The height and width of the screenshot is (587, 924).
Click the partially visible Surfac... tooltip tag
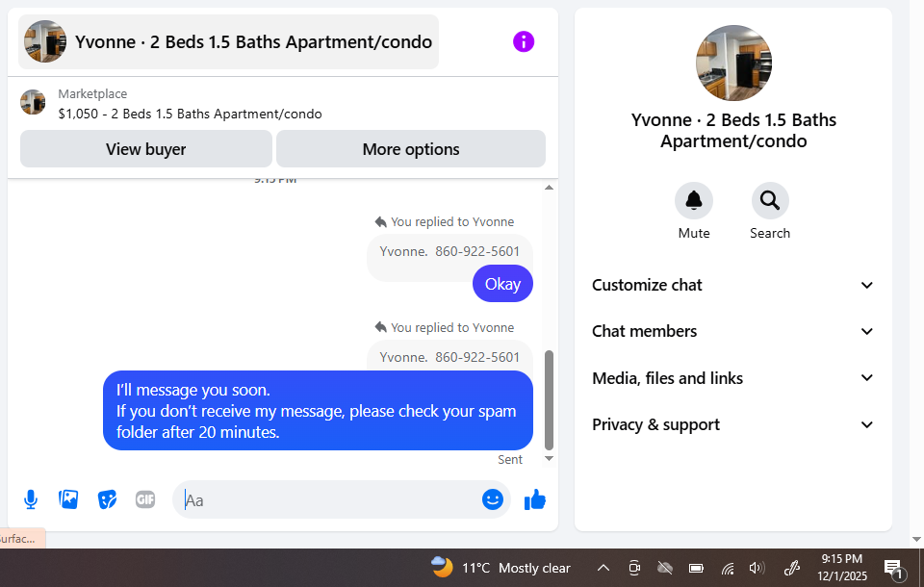21,538
